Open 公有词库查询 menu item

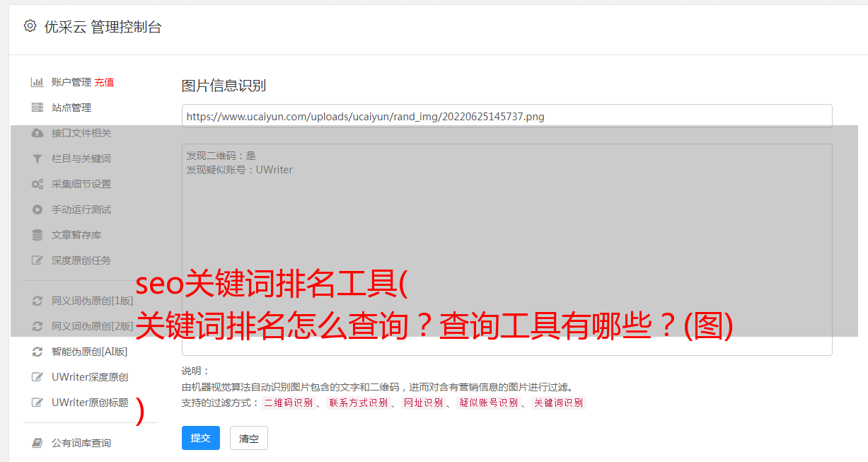click(81, 443)
